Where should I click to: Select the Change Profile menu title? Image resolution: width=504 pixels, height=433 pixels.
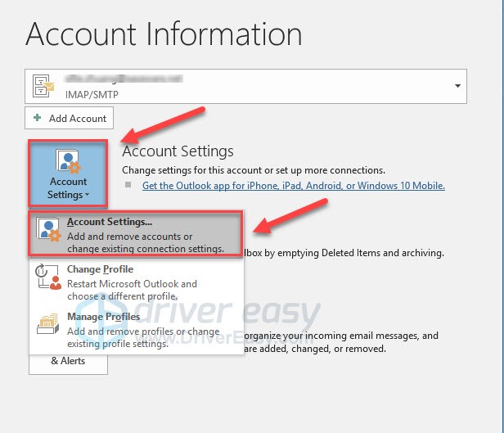[100, 269]
